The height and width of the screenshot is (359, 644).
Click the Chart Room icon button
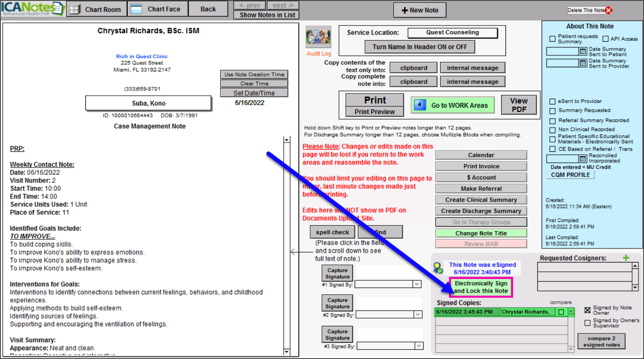[x=75, y=9]
